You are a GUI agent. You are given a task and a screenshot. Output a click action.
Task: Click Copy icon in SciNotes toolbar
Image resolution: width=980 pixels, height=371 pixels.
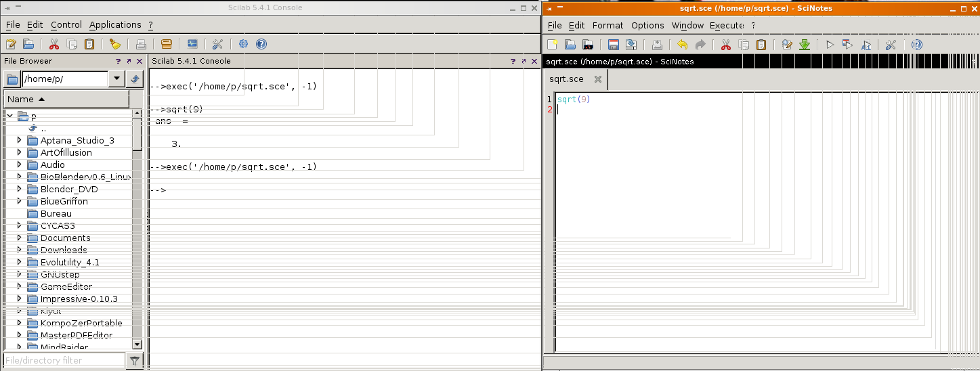[x=744, y=45]
